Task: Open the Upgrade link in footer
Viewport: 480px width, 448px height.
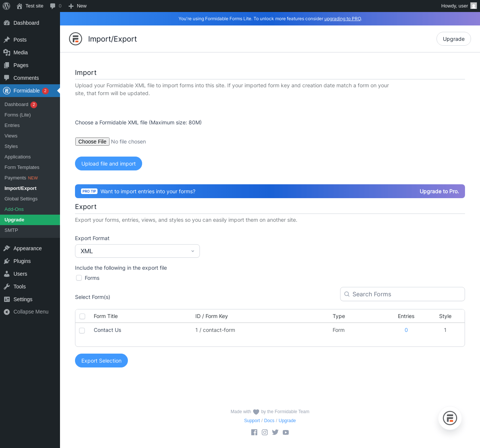Action: pos(287,421)
